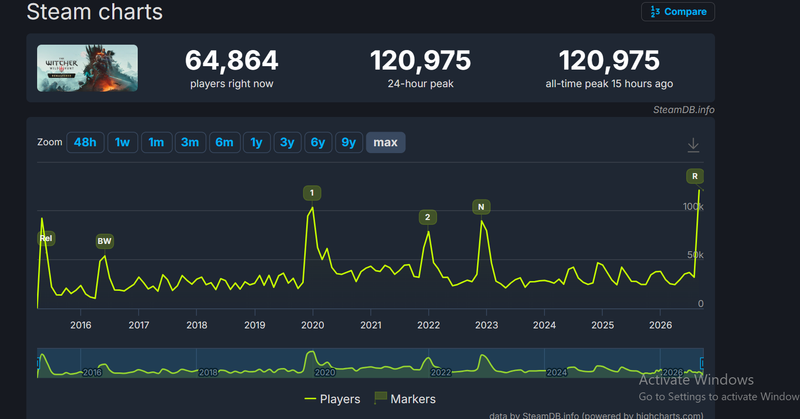Click the marker labeled 1
Image resolution: width=800 pixels, height=419 pixels.
click(x=312, y=193)
